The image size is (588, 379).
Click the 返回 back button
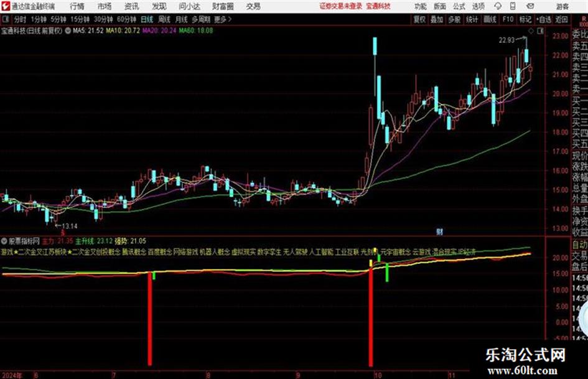561,19
